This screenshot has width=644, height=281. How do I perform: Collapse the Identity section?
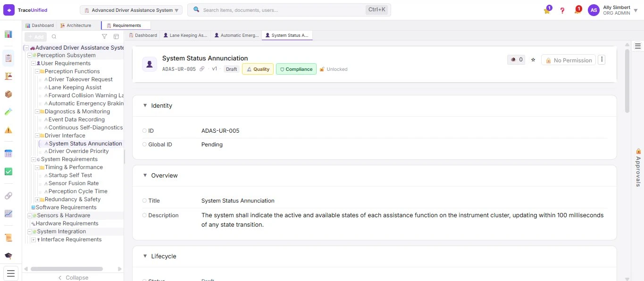pyautogui.click(x=145, y=106)
